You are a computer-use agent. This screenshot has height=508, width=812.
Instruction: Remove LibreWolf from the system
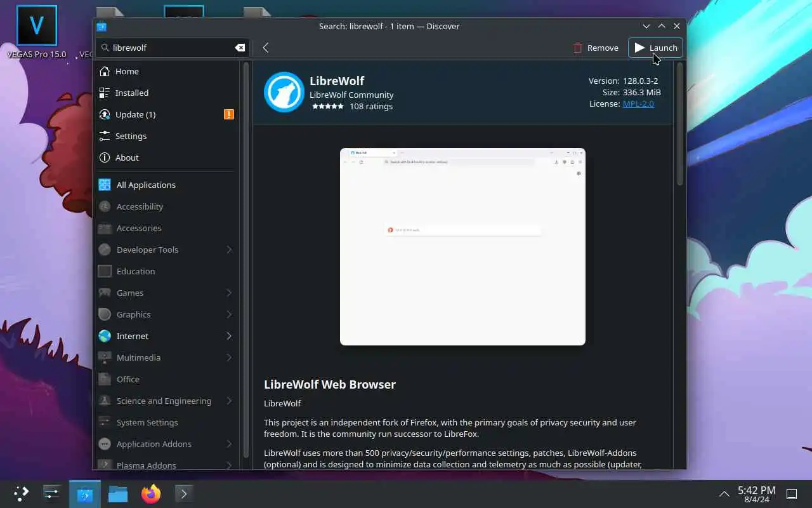595,48
